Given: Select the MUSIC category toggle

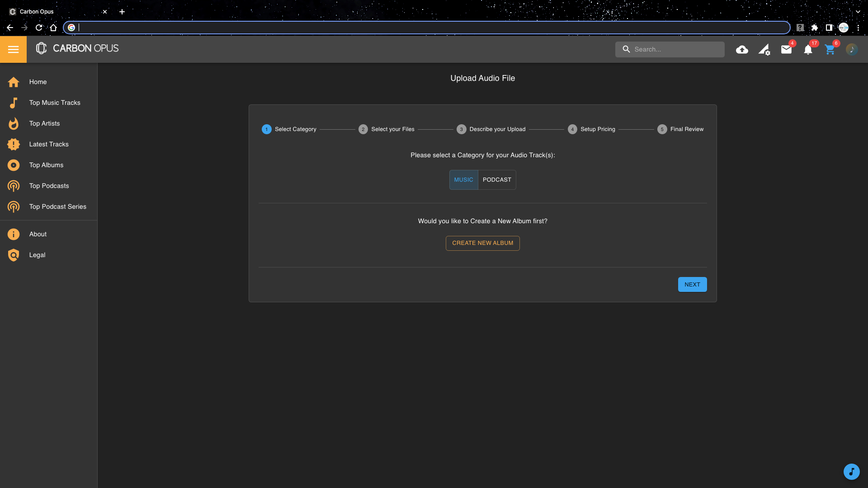Looking at the screenshot, I should tap(463, 180).
